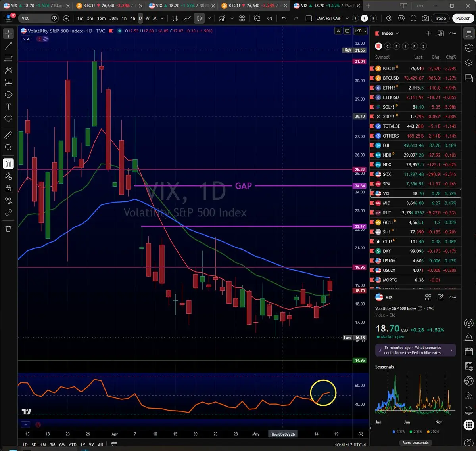Screen dimensions: 476x451
Task: Open the EMA RSI CMF layout dropdown
Action: [x=347, y=18]
